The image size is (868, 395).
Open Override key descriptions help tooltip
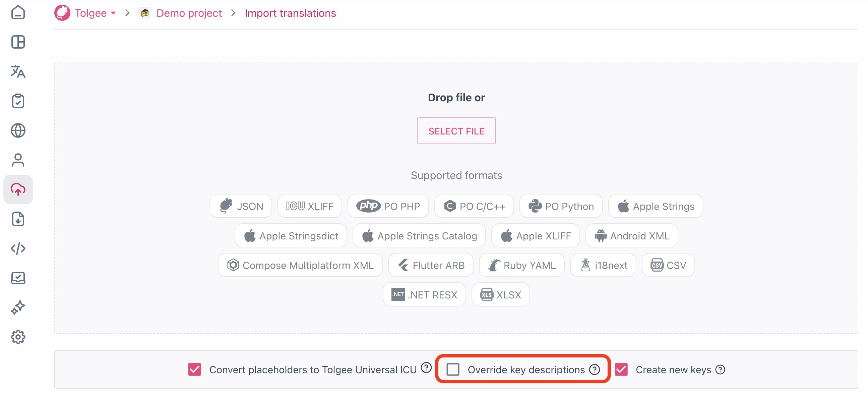(595, 370)
